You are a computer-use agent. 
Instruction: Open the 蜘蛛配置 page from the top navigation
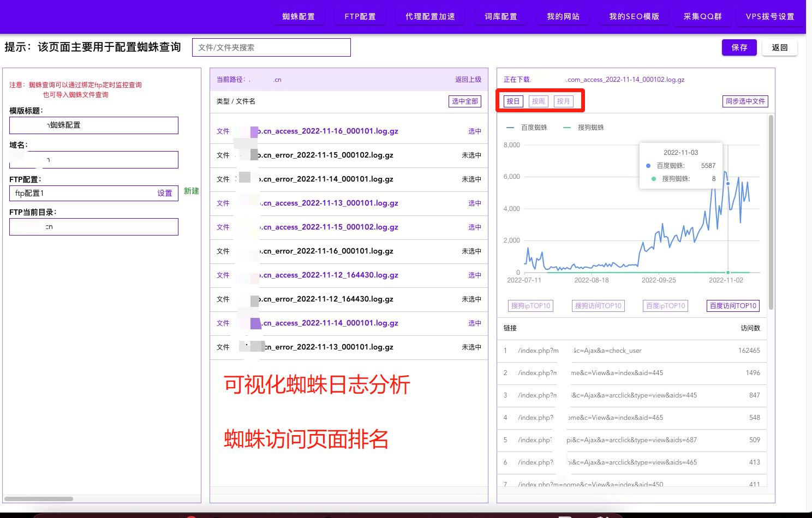[298, 16]
